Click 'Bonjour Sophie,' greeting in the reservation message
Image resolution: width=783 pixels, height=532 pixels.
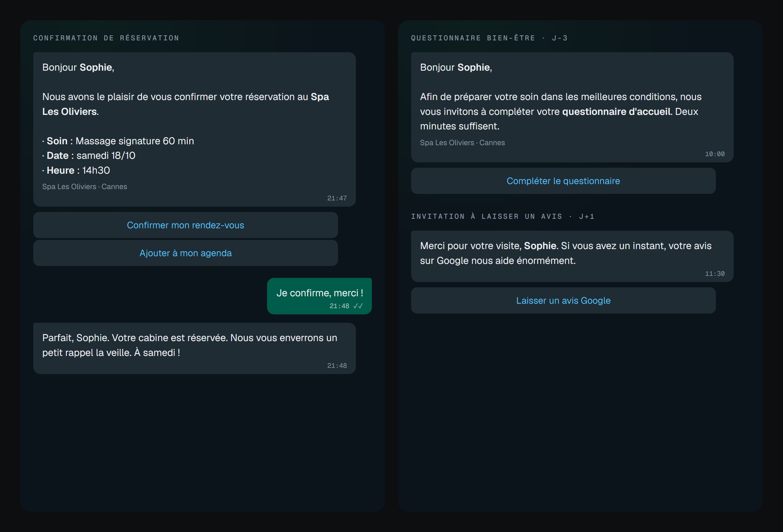(78, 67)
